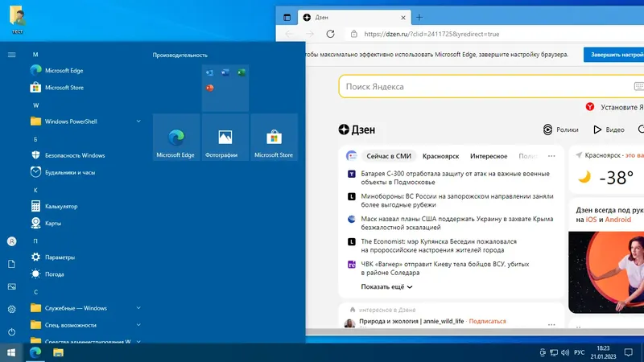Open the Office apps tile folder
This screenshot has height=362, width=644.
coord(225,88)
